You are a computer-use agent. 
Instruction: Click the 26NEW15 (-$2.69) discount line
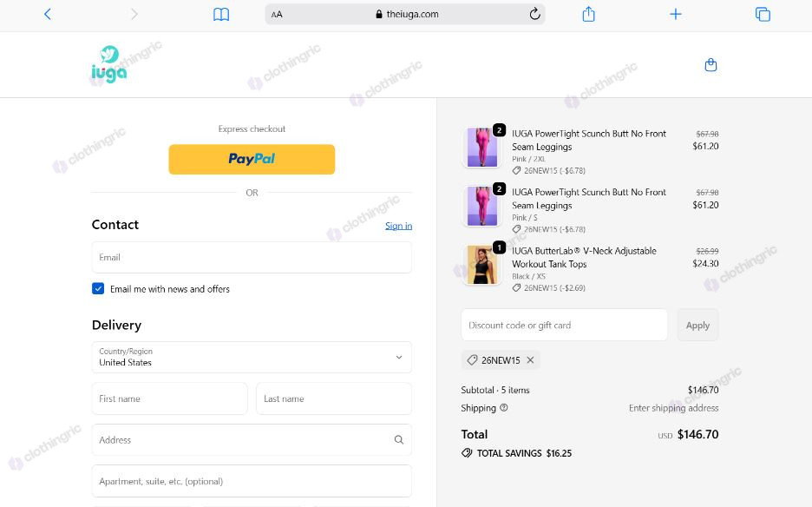pyautogui.click(x=549, y=287)
